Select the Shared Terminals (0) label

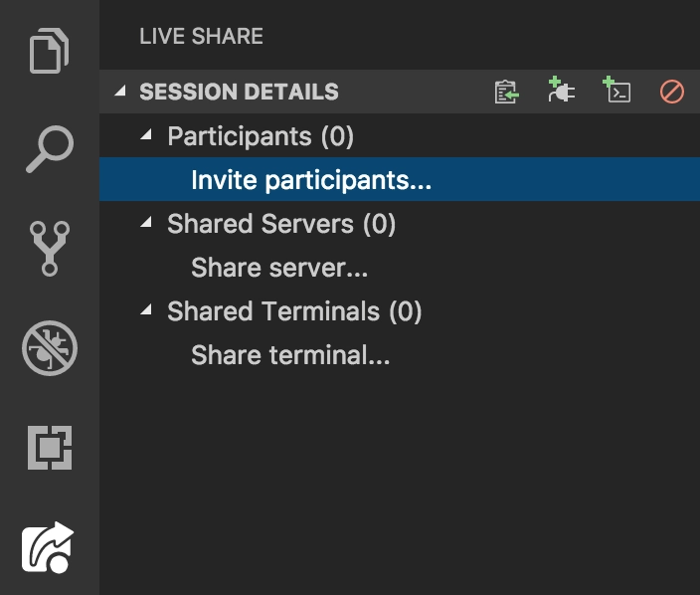coord(294,311)
